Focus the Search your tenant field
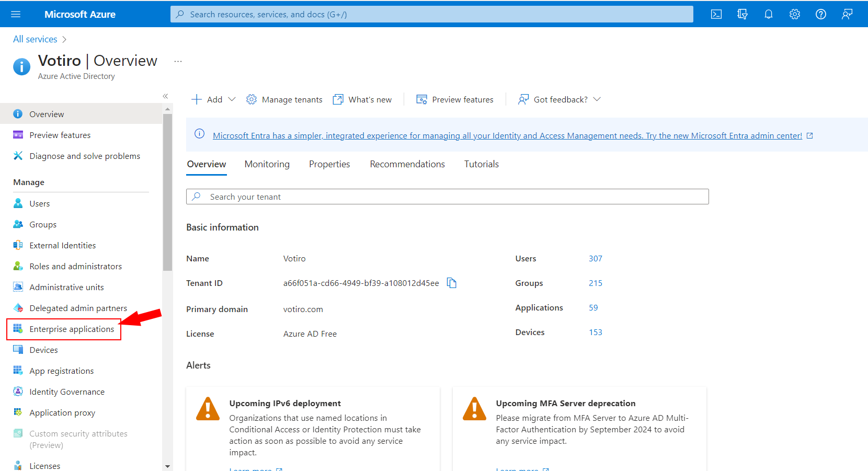 click(x=448, y=197)
